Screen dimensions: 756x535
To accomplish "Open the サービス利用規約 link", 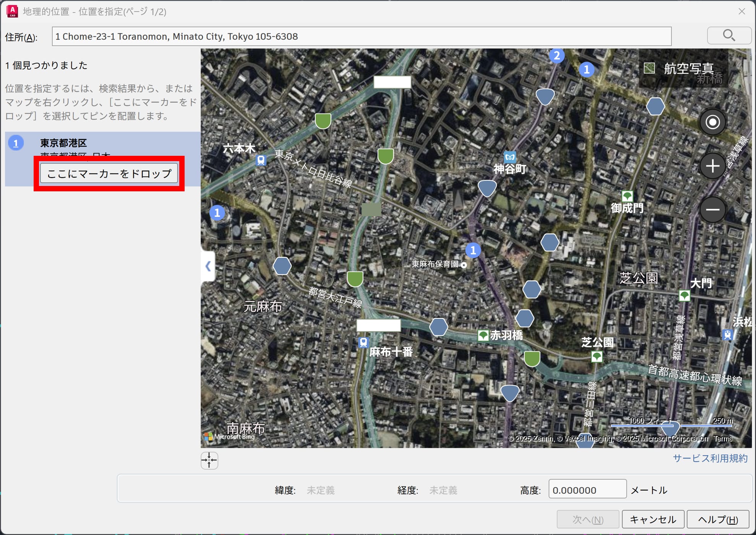I will (x=710, y=458).
